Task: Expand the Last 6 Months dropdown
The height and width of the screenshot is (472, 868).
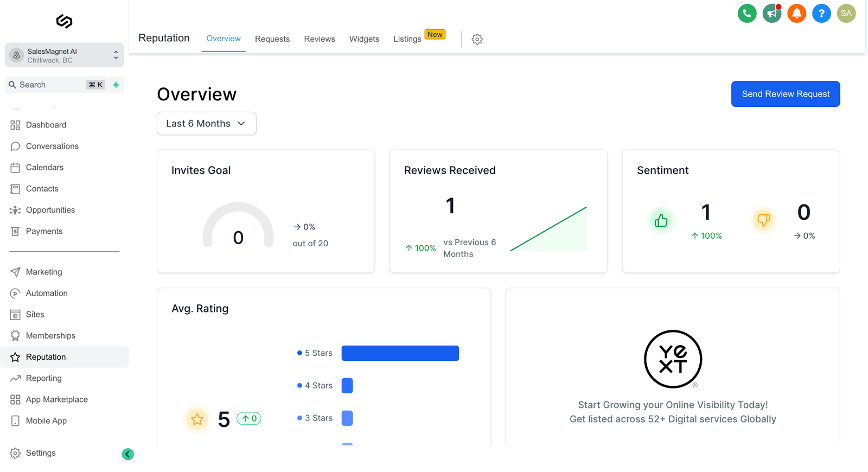Action: (206, 124)
